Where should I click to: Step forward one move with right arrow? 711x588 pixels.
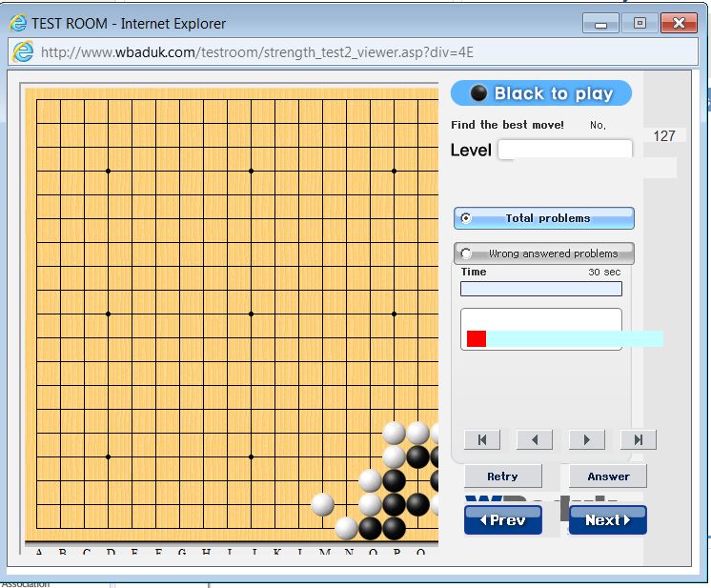(x=586, y=439)
